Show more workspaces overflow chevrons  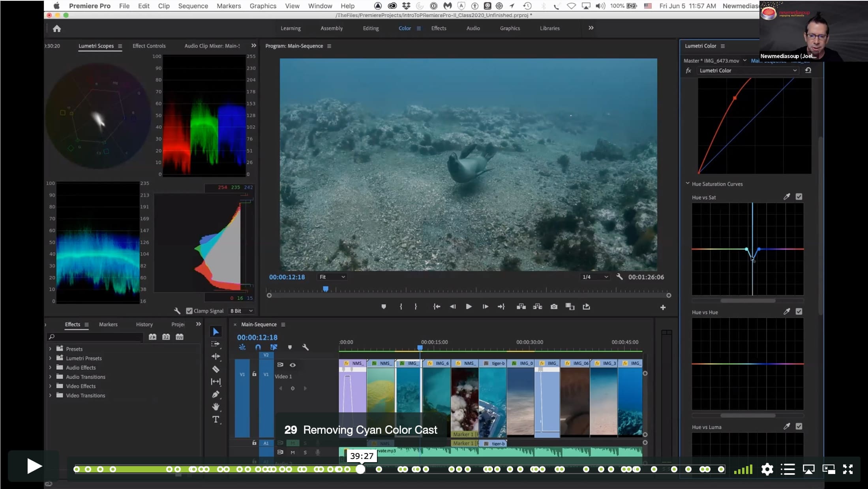pos(591,28)
